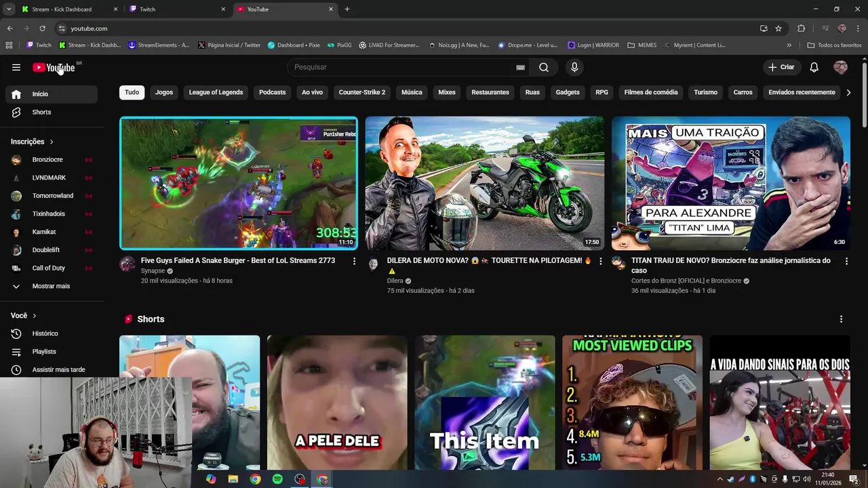Open Dilera channel avatar icon
The image size is (868, 488).
point(373,264)
